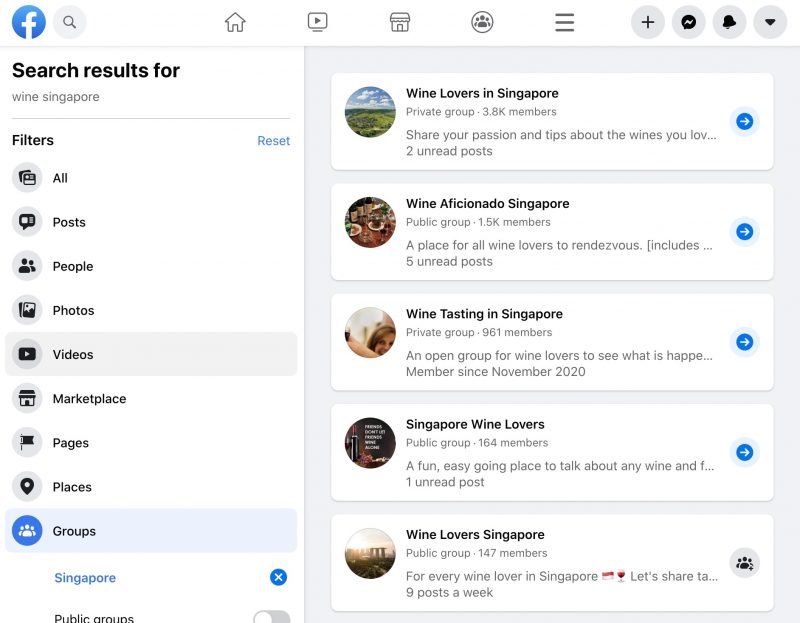Image resolution: width=800 pixels, height=623 pixels.
Task: Click 'Private group · 3.8K members' text
Action: point(481,112)
